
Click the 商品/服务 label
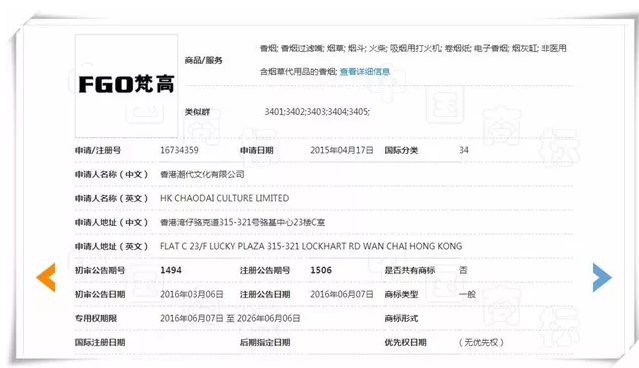(203, 61)
